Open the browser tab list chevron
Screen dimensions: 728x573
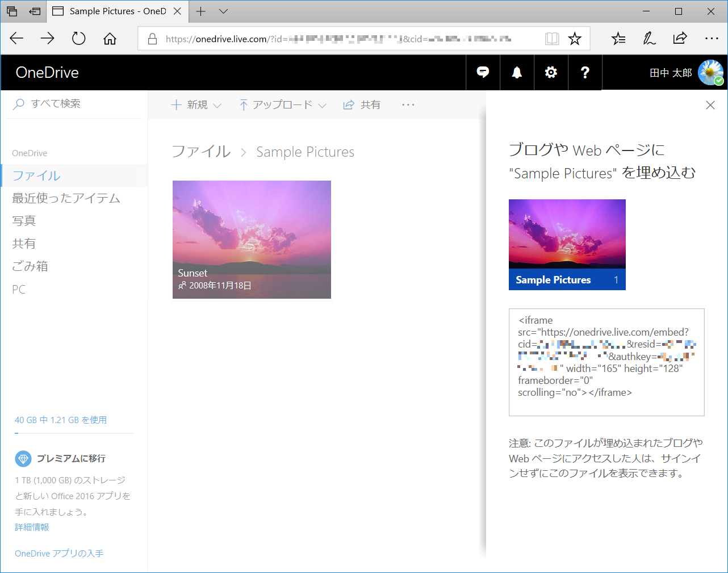(x=223, y=11)
